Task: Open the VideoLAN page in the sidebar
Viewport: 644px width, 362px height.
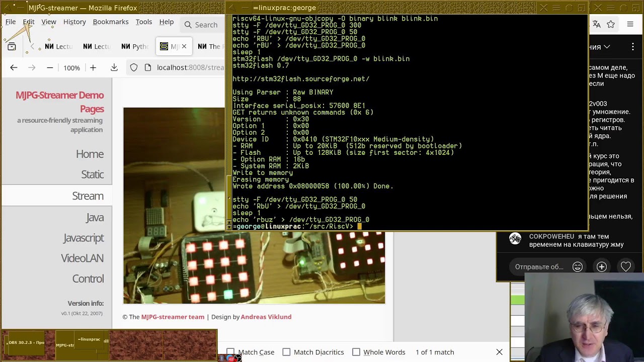Action: click(82, 258)
